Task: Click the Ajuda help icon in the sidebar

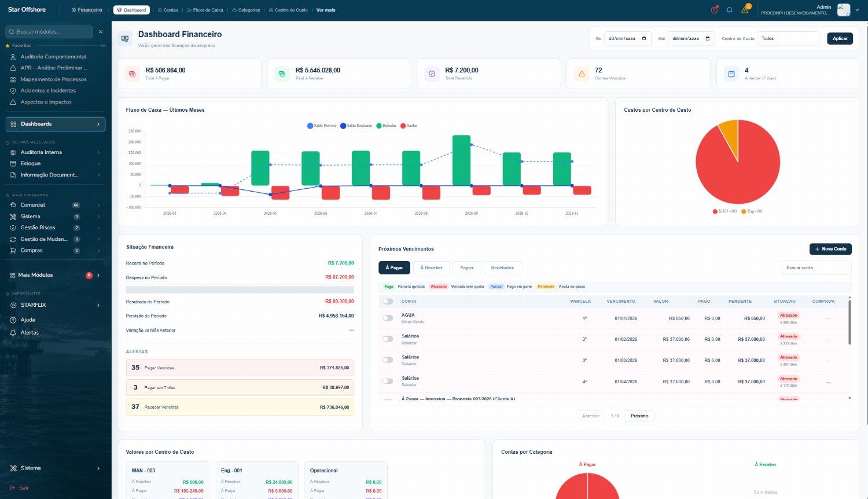Action: [13, 320]
